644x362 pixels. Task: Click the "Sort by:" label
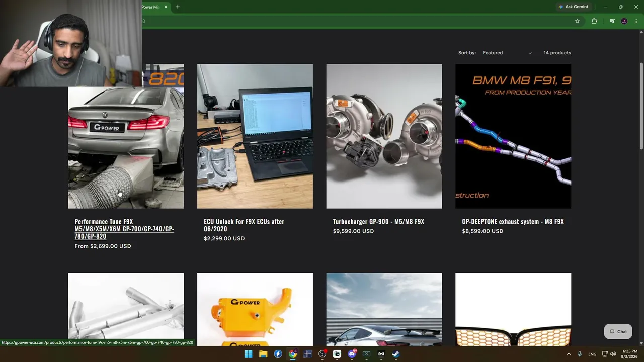(x=467, y=53)
